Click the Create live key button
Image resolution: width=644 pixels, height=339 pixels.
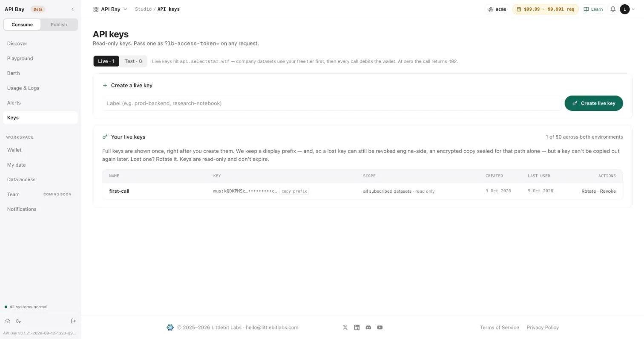tap(594, 103)
